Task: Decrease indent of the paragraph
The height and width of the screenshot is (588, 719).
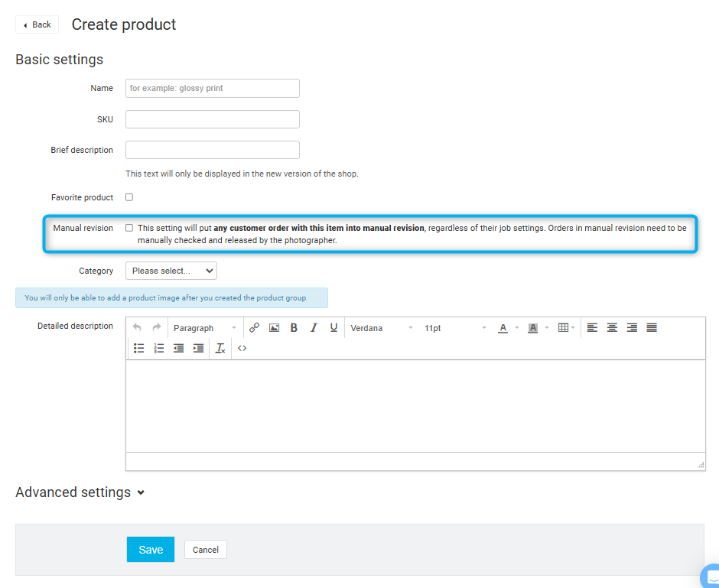Action: [x=178, y=349]
